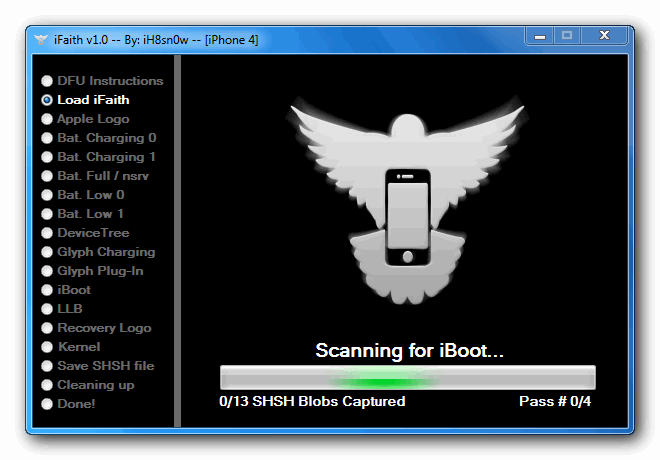The height and width of the screenshot is (460, 660).
Task: Click the winged iPhone logo graphic
Action: click(x=407, y=200)
